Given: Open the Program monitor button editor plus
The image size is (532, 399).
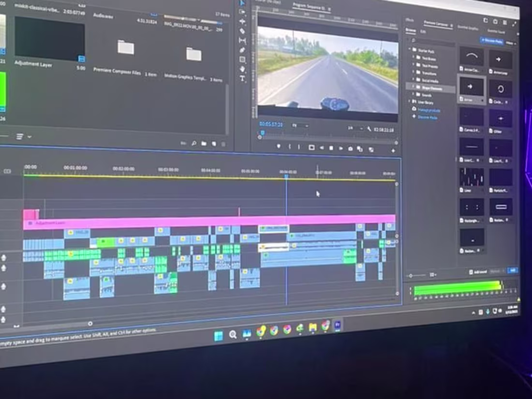Looking at the screenshot, I should pos(393,151).
